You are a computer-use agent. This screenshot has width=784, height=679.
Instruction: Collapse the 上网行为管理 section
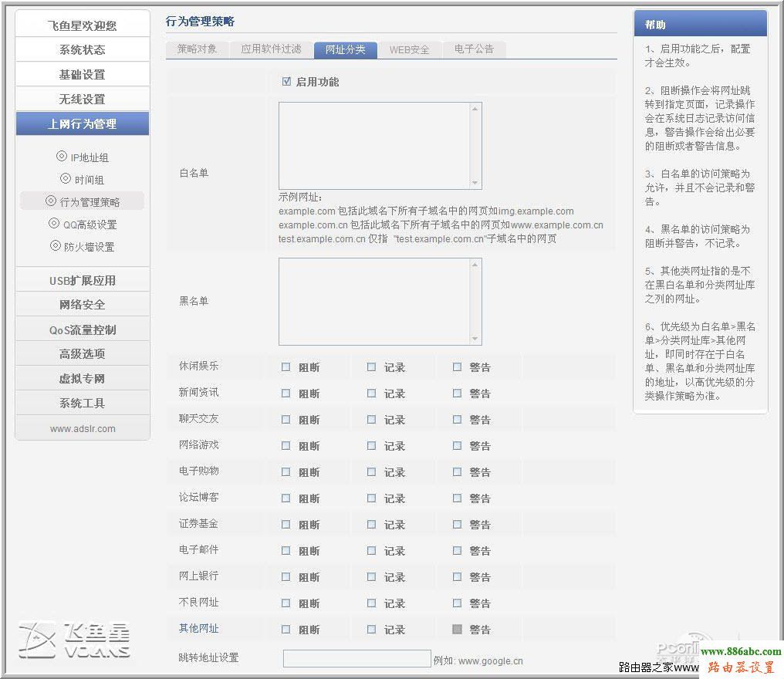pyautogui.click(x=82, y=123)
